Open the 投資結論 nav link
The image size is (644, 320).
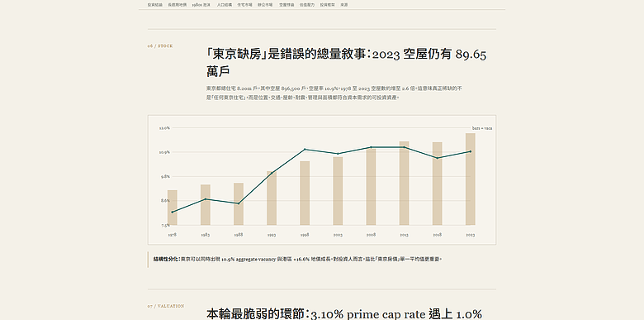(155, 5)
